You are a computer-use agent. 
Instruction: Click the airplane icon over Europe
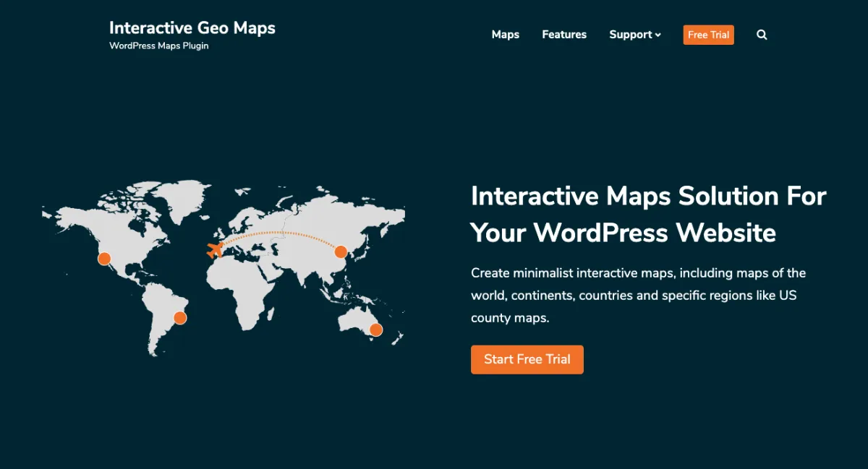click(x=213, y=251)
